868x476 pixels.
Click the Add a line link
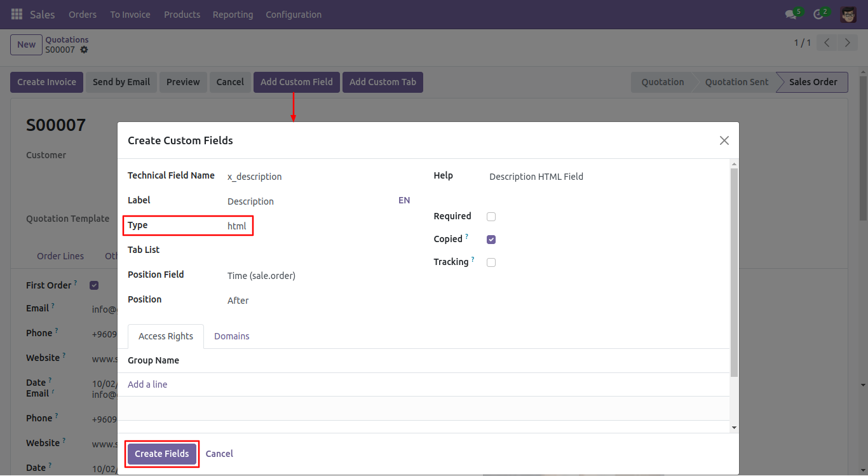point(147,384)
